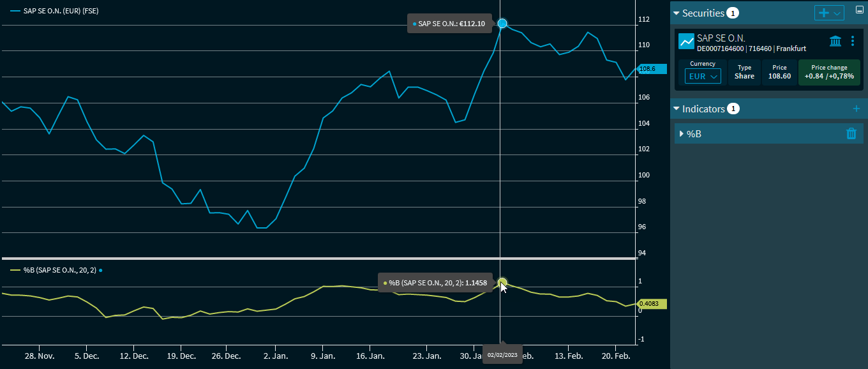Image resolution: width=868 pixels, height=369 pixels.
Task: Add a new indicator with plus icon
Action: 857,109
